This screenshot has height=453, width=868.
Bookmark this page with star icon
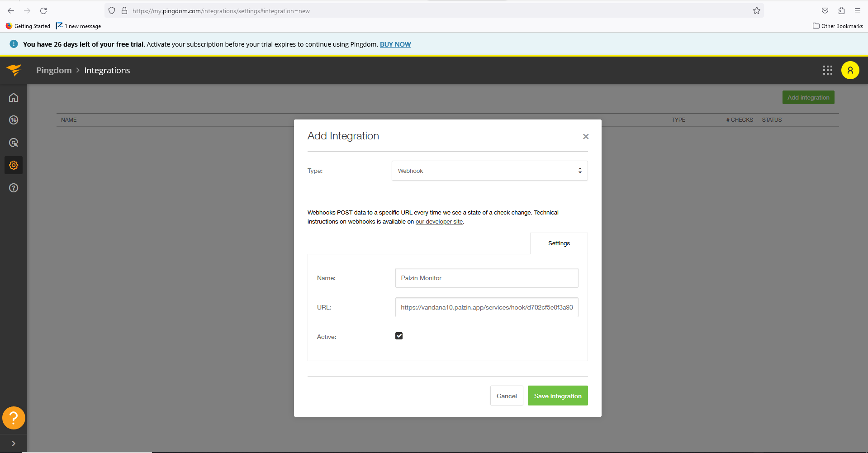pos(757,10)
